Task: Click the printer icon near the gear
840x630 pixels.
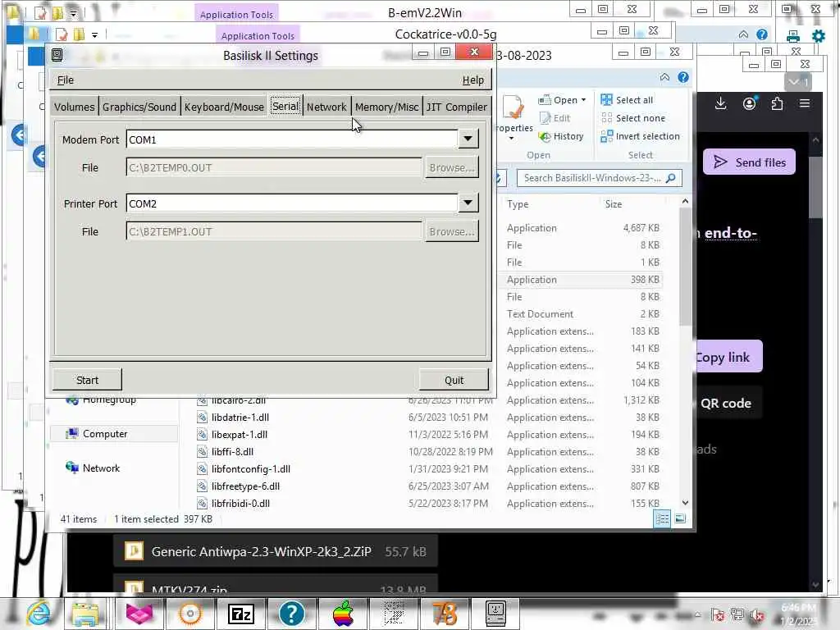Action: tap(793, 36)
